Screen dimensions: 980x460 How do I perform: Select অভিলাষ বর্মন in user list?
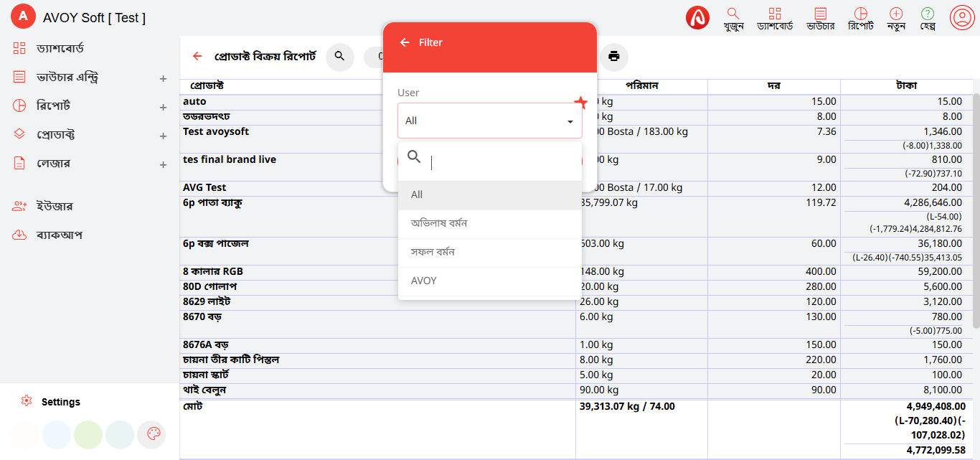point(490,223)
